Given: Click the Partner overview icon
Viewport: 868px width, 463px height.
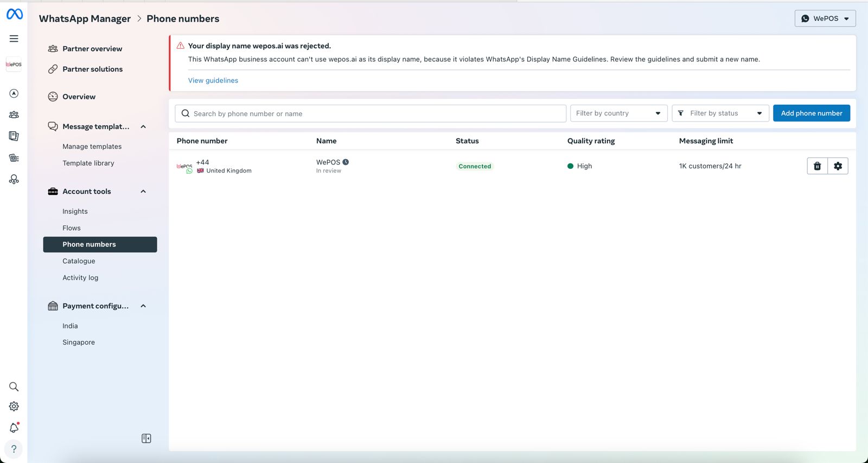Looking at the screenshot, I should point(53,49).
